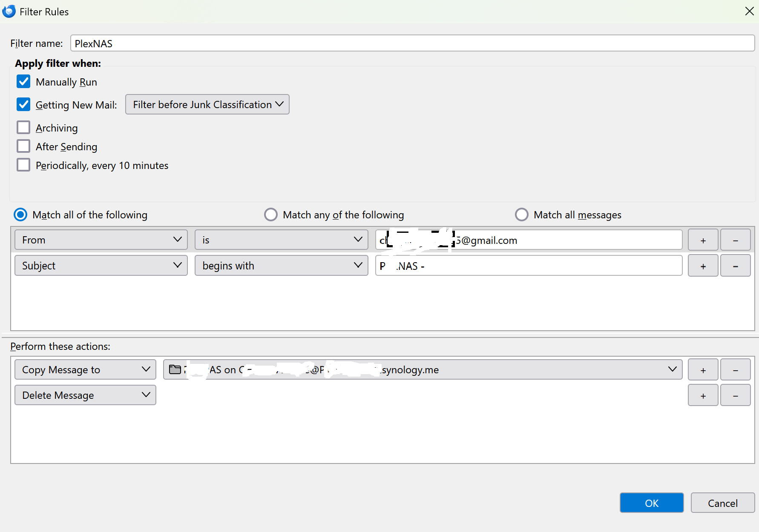
Task: Close the Filter Rules dialog
Action: (749, 11)
